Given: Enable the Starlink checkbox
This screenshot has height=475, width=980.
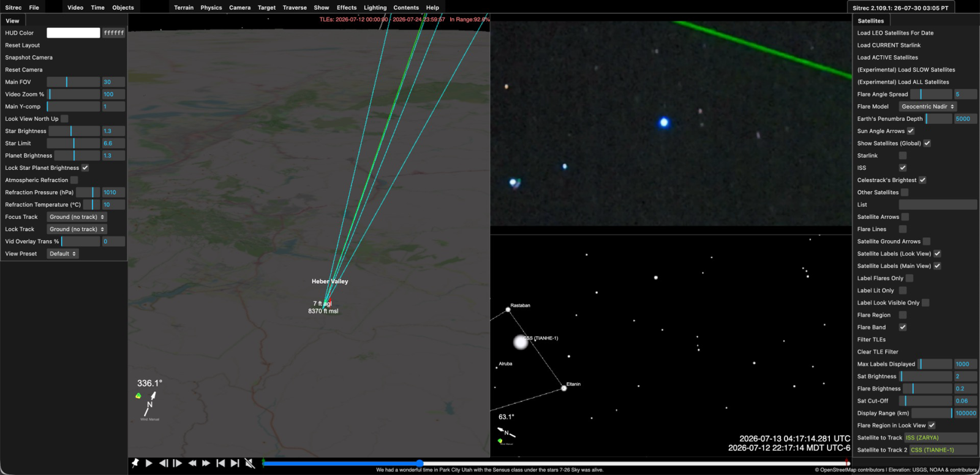Looking at the screenshot, I should (x=903, y=156).
